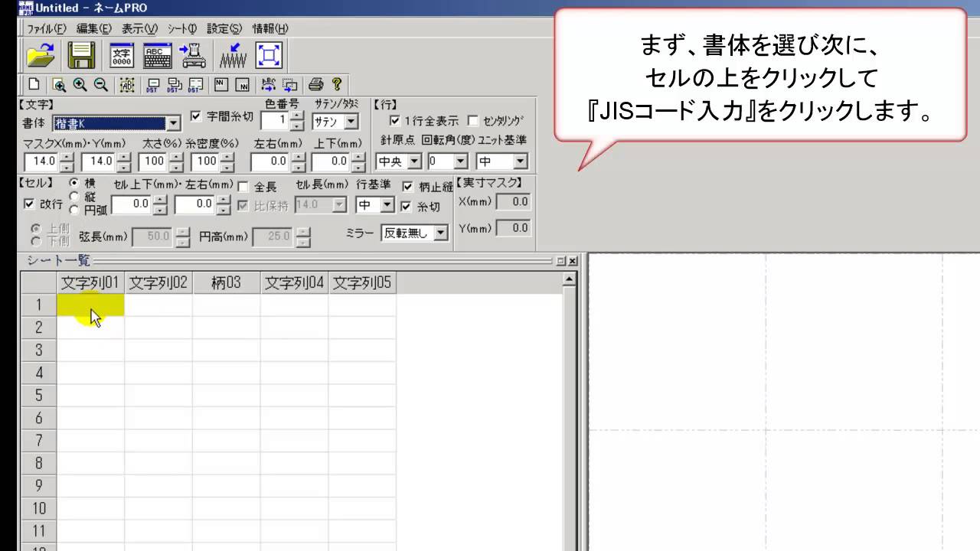Open the ファイル menu
This screenshot has height=551, width=980.
point(47,28)
